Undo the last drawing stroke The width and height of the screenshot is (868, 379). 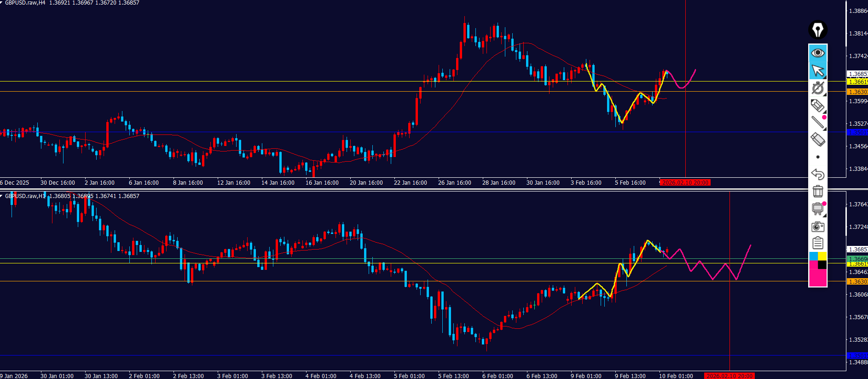click(x=817, y=174)
